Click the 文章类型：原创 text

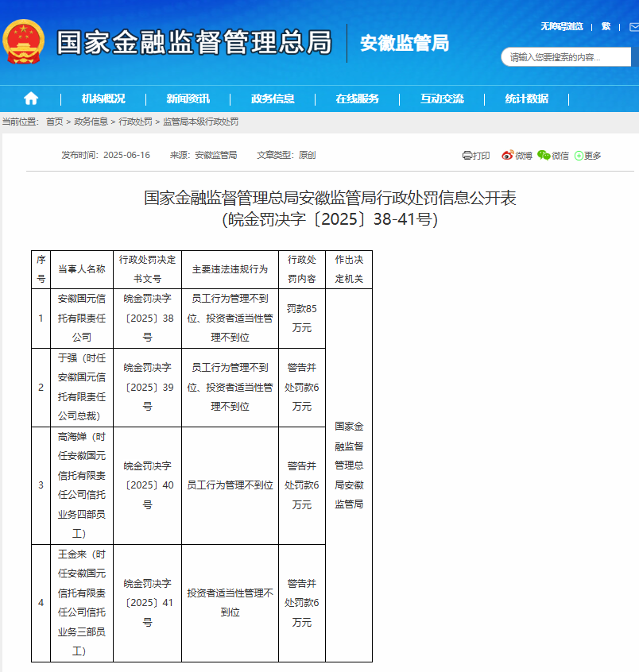click(286, 155)
